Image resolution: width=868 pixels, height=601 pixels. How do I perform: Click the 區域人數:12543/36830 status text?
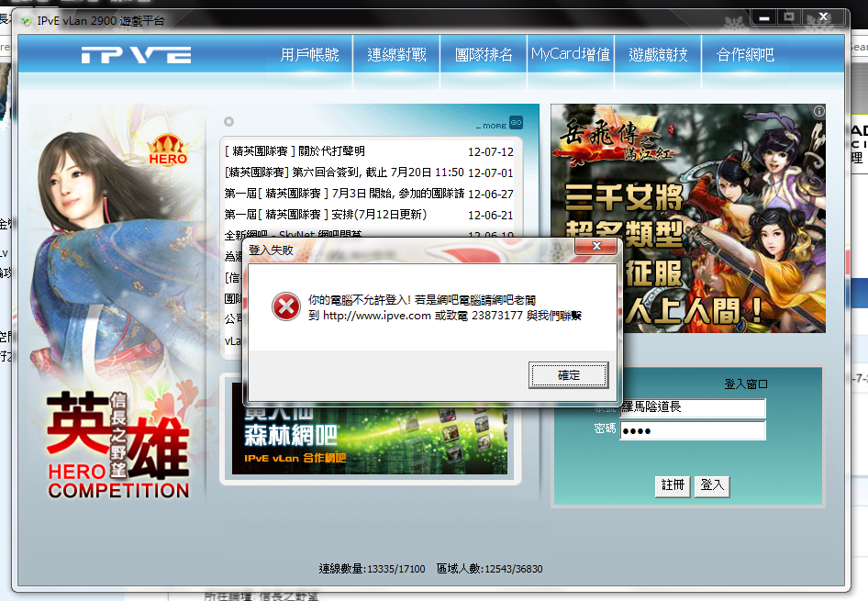coord(489,568)
